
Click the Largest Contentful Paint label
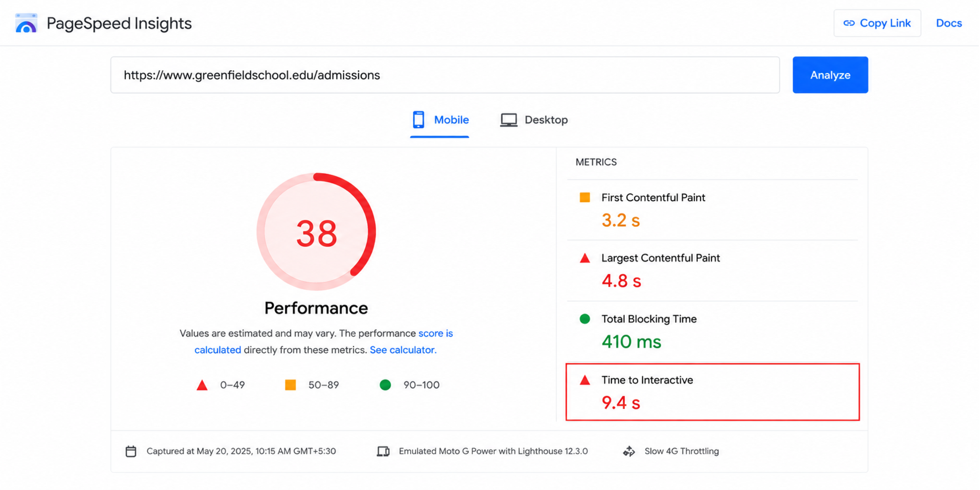click(660, 258)
